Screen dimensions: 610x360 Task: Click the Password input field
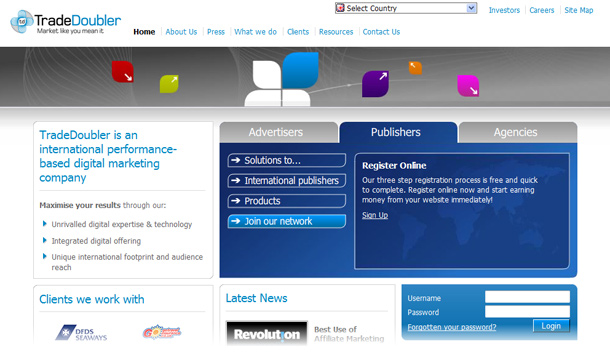coord(527,311)
